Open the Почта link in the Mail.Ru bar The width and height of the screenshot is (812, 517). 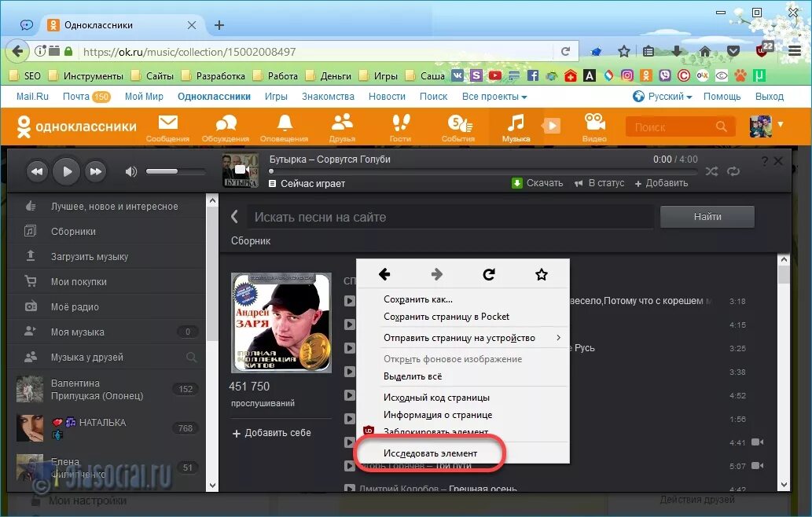coord(76,97)
